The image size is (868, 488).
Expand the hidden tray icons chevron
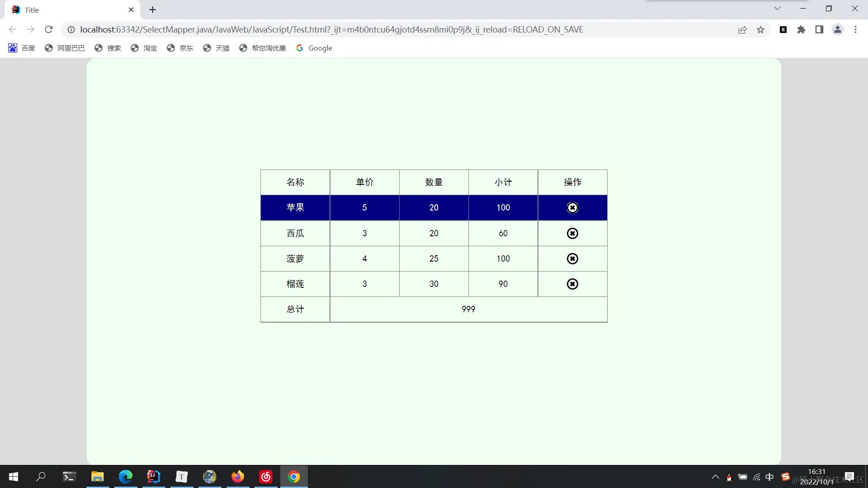click(x=716, y=477)
